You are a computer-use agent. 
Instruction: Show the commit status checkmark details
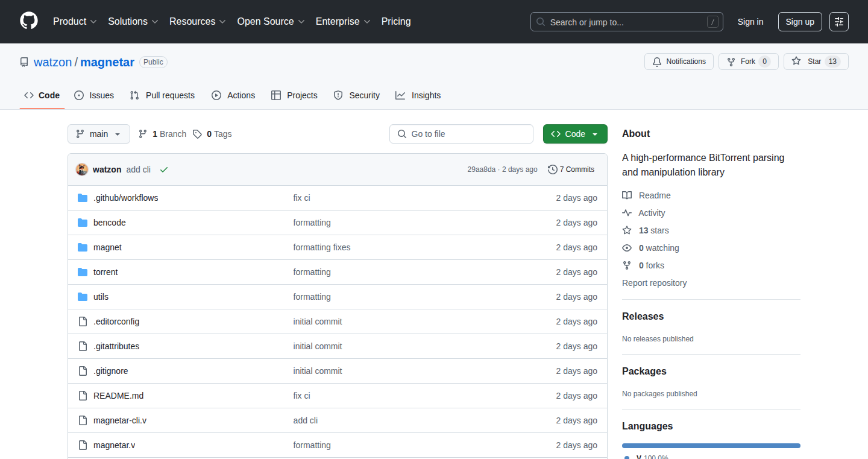(164, 169)
